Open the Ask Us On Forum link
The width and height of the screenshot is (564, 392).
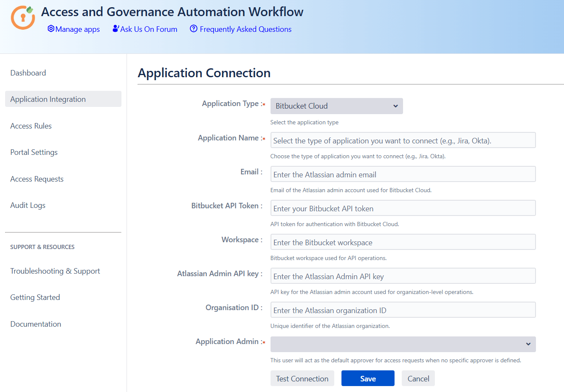pyautogui.click(x=149, y=29)
